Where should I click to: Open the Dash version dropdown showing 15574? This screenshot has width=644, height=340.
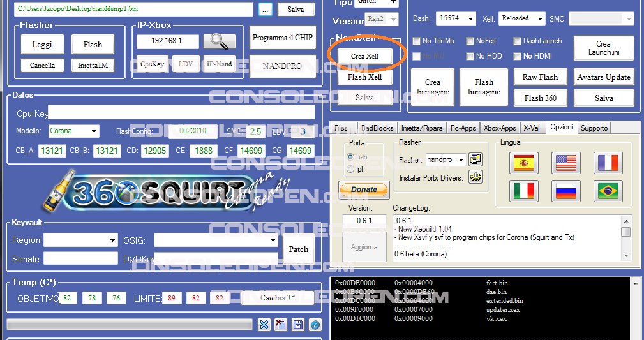click(x=456, y=18)
